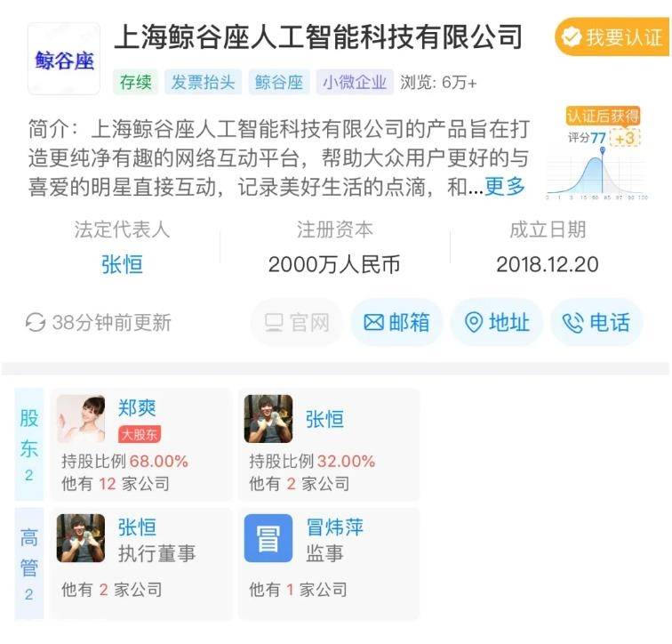This screenshot has height=644, width=672.
Task: Click the score distribution chart marker
Action: pos(603,150)
